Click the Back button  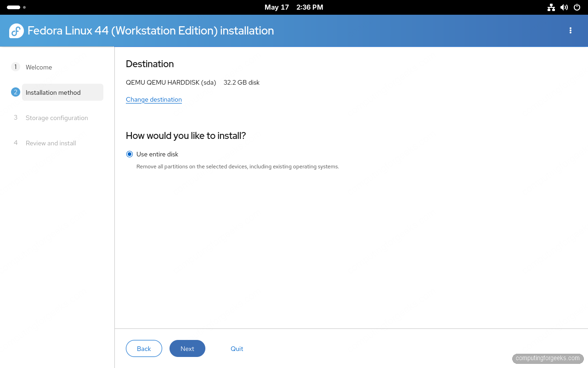144,349
